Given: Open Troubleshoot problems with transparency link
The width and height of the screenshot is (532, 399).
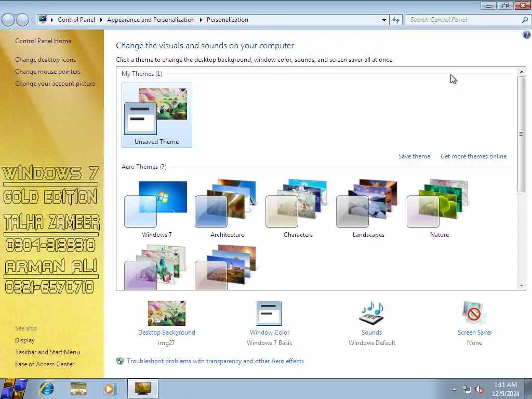Looking at the screenshot, I should [216, 361].
